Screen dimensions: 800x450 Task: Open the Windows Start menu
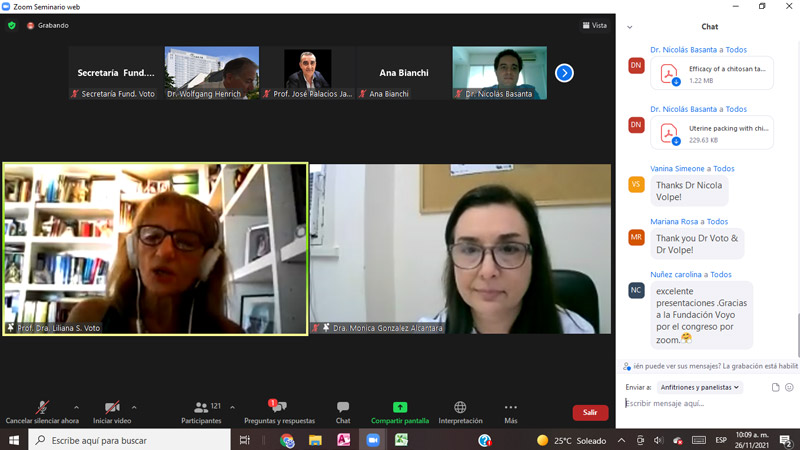(x=14, y=440)
